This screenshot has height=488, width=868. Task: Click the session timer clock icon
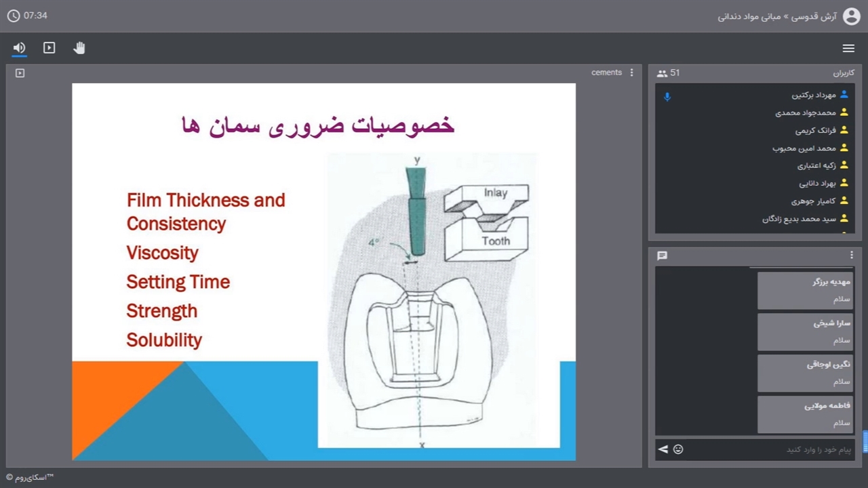(14, 16)
